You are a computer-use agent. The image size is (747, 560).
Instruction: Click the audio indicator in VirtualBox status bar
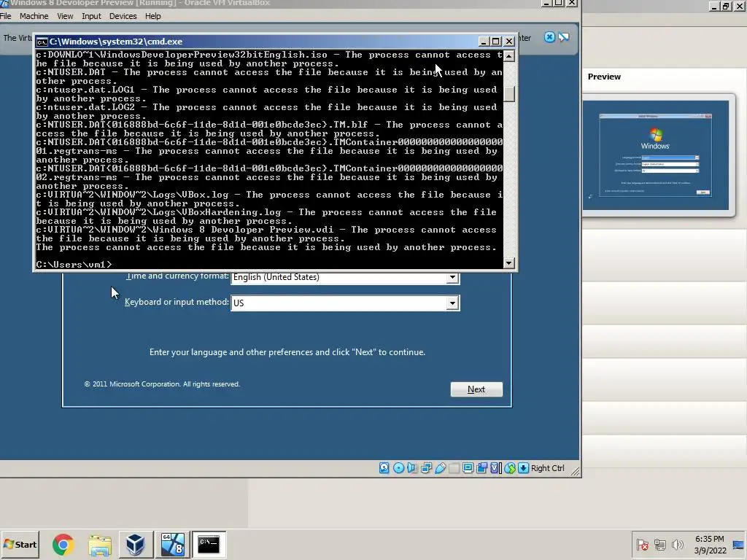[412, 468]
